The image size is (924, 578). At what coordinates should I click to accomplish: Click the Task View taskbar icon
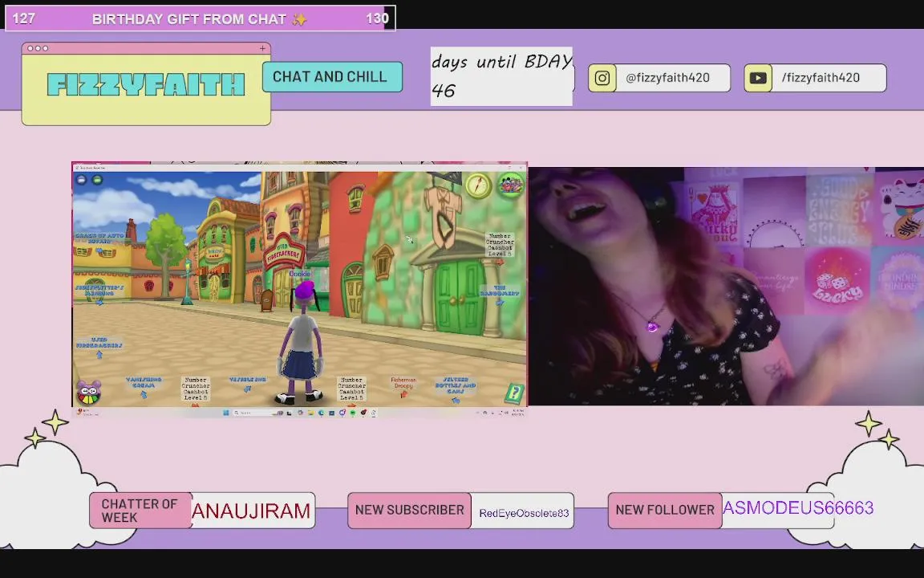point(290,413)
